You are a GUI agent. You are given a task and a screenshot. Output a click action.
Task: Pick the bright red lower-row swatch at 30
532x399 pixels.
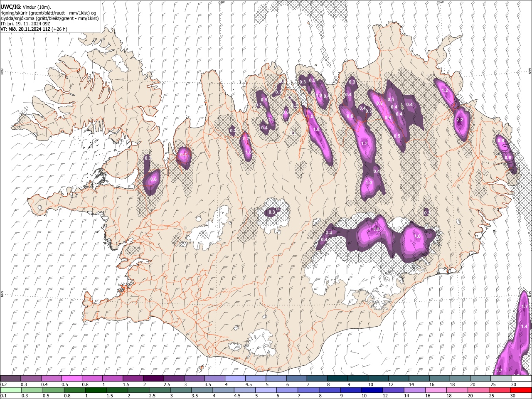521,390
